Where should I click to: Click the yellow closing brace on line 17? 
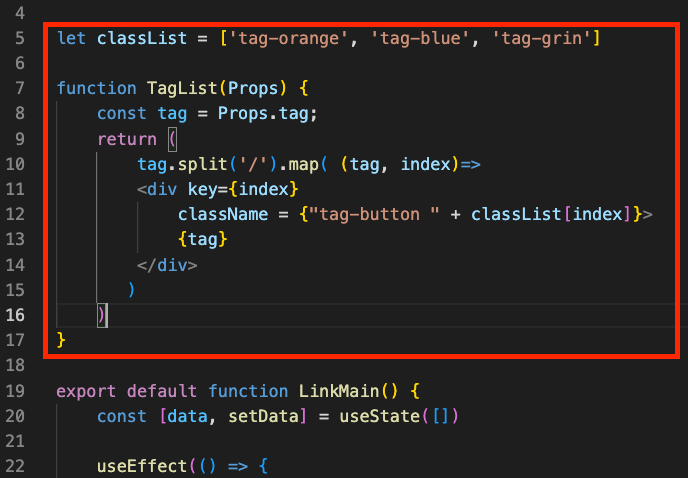point(61,340)
